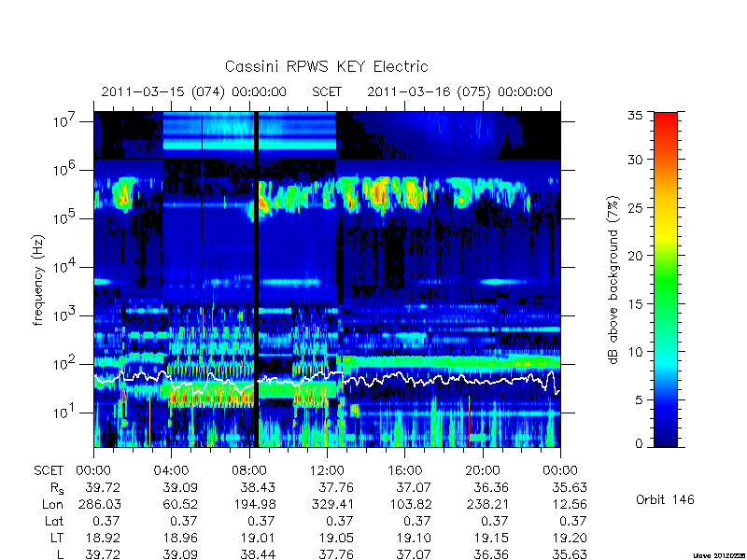Click the 10^3 frequency tick label
This screenshot has height=560, width=747.
(x=65, y=315)
